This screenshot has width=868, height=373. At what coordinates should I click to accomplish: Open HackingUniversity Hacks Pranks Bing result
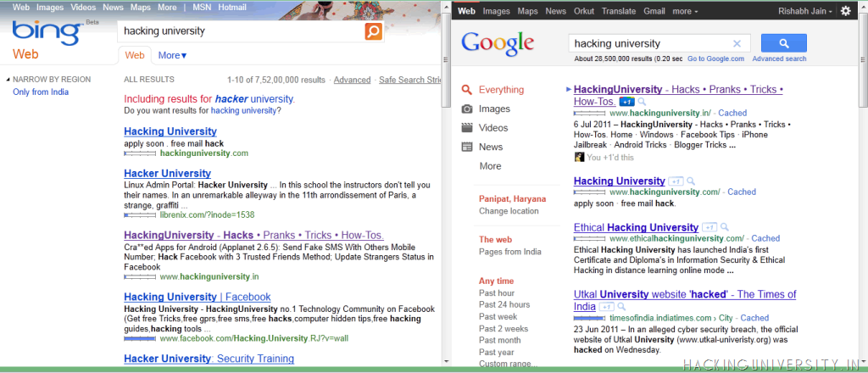(254, 235)
